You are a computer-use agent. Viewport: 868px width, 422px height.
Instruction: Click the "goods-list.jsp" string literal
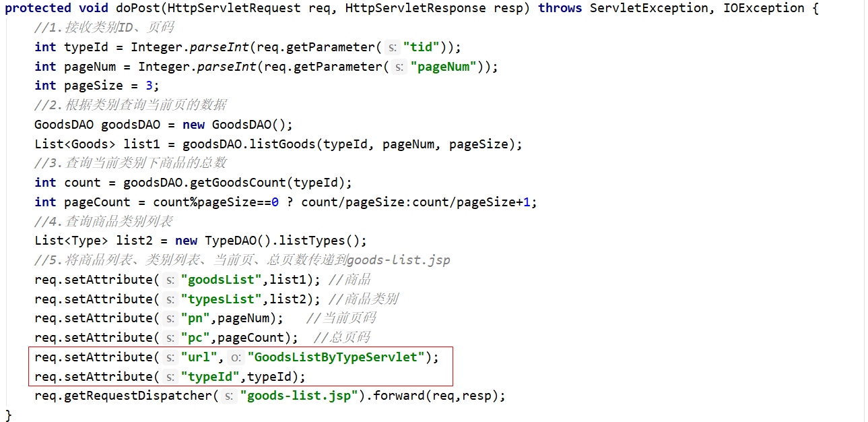pos(299,396)
